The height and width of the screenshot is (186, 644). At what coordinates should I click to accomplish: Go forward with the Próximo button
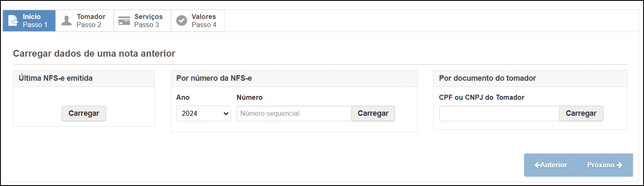click(605, 165)
